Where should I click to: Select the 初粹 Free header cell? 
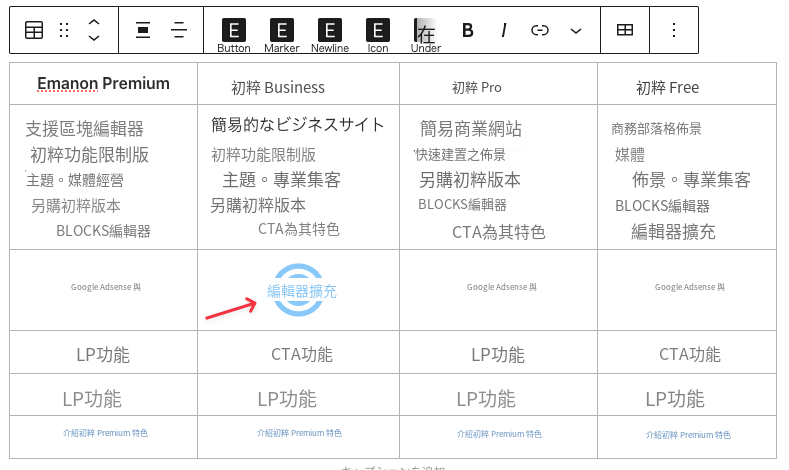point(687,84)
